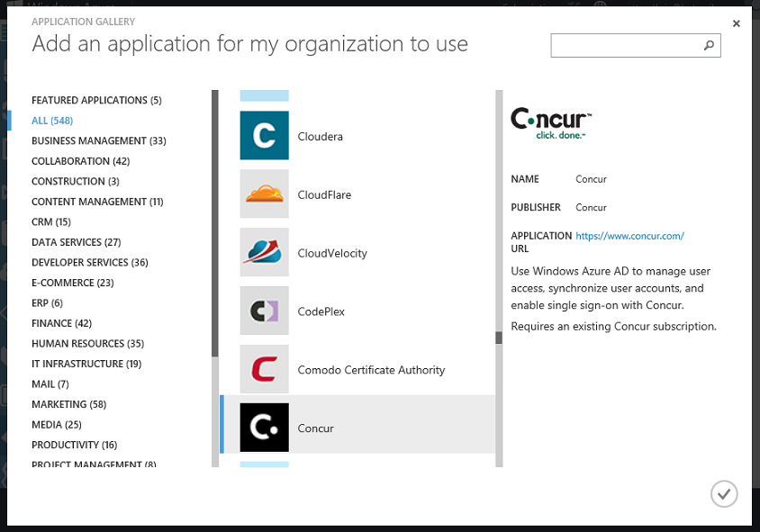Click the CloudVelocity logo icon
The image size is (760, 532).
point(264,252)
